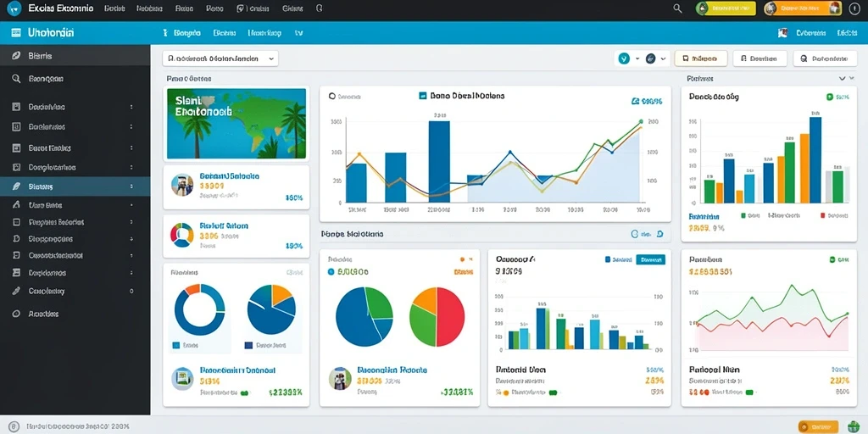Viewport: 868px width, 434px height.
Task: Click the sidebar toggle icon in blue header
Action: coord(16,33)
